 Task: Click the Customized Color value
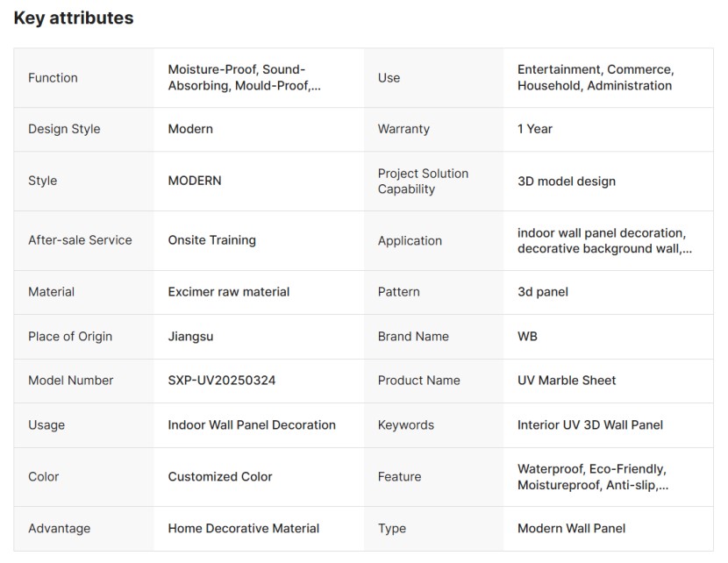(x=220, y=477)
